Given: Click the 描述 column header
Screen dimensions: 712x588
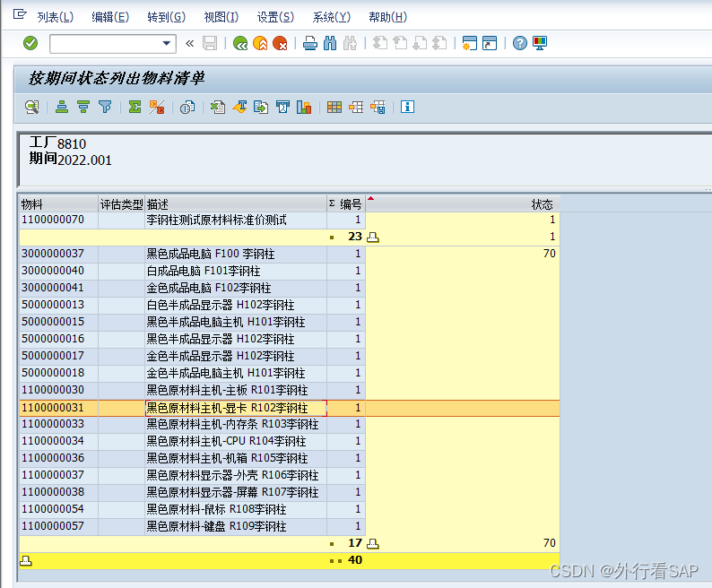Looking at the screenshot, I should pos(236,204).
